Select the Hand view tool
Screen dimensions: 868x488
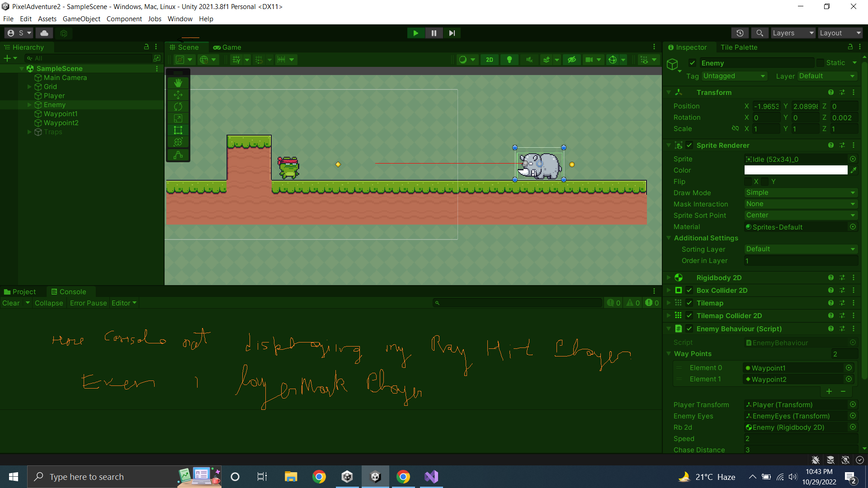(178, 83)
